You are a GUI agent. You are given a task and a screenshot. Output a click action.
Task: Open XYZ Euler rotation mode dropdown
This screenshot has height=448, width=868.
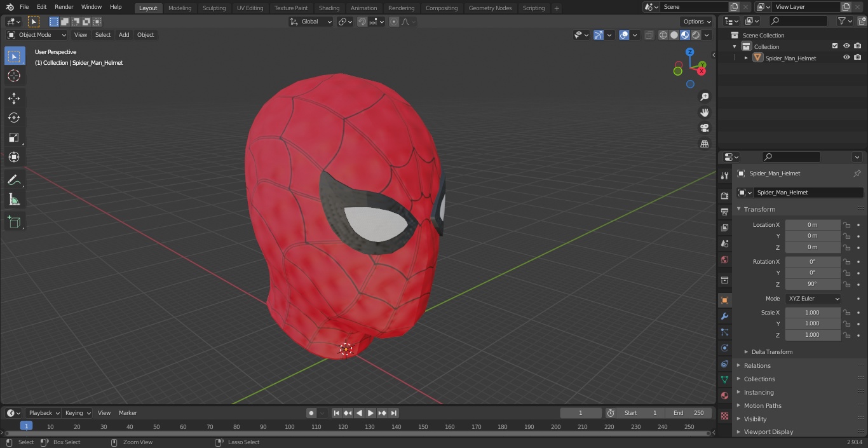[813, 299]
